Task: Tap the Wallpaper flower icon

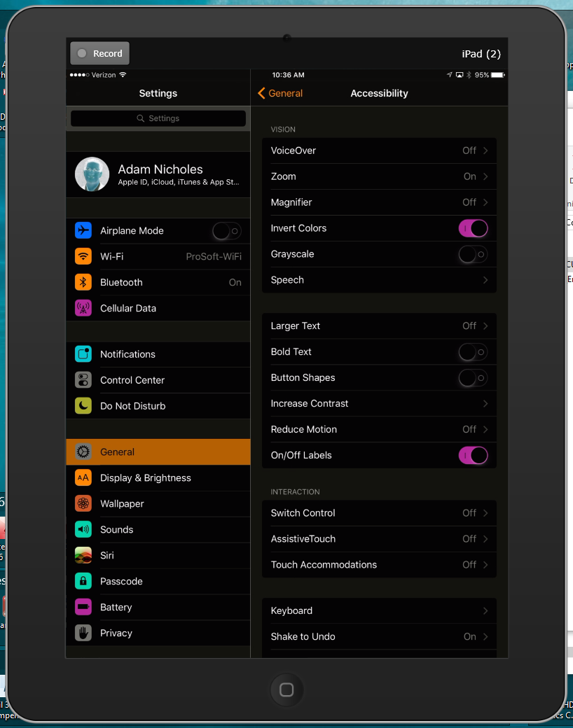Action: 83,503
